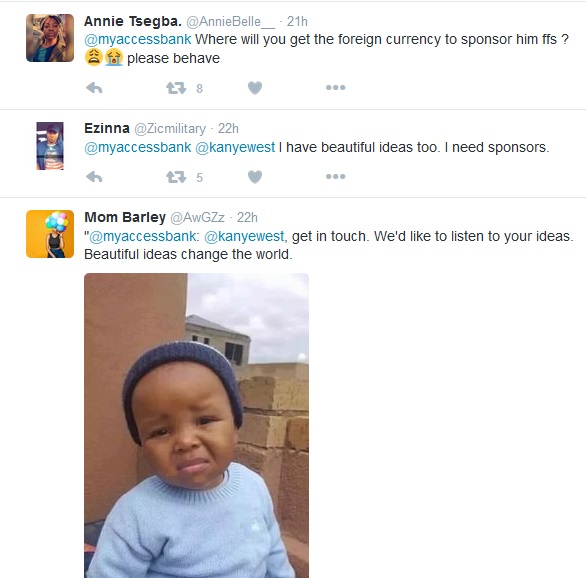Image resolution: width=586 pixels, height=578 pixels.
Task: Open Annie Tsegba's profile picture
Action: 50,38
